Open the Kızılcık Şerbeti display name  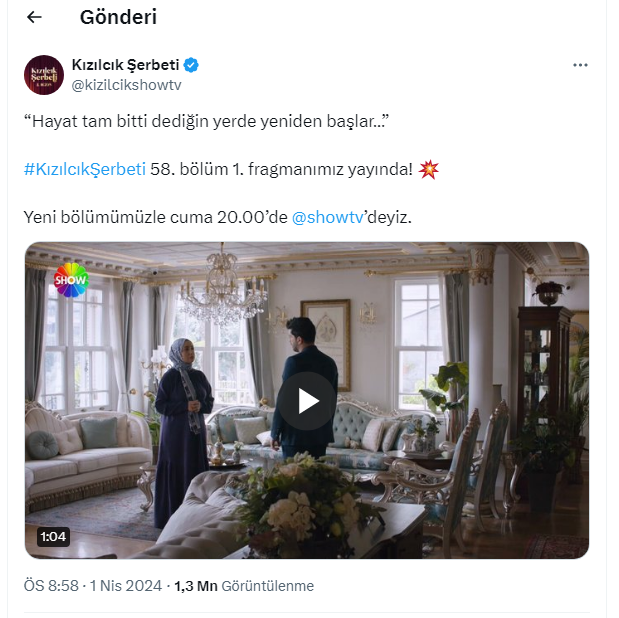pos(123,65)
